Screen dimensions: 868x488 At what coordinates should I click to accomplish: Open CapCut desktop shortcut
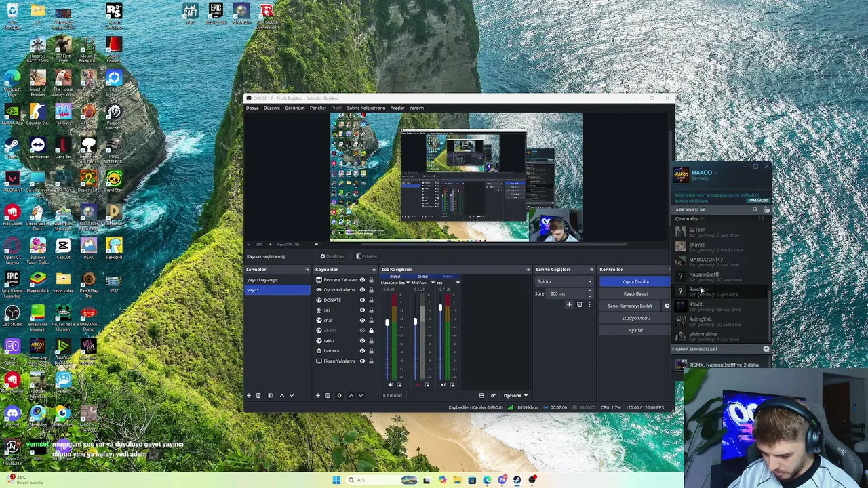[63, 249]
